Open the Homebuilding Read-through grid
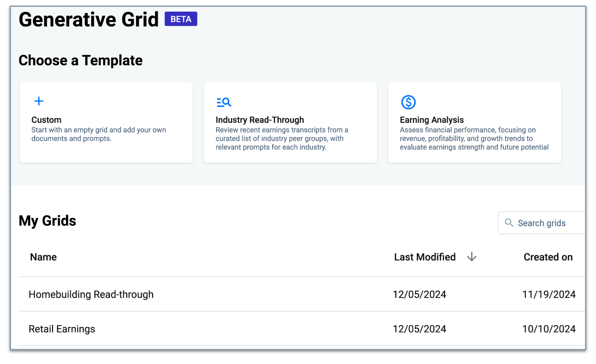Image resolution: width=596 pixels, height=364 pixels. click(x=91, y=294)
